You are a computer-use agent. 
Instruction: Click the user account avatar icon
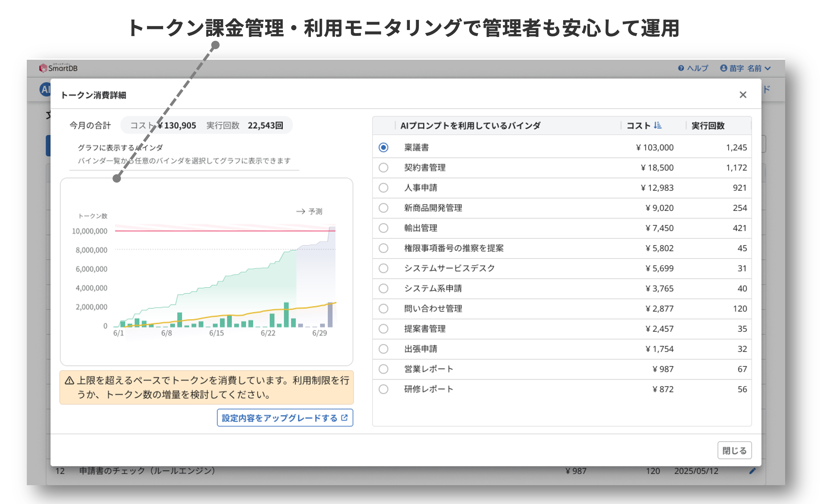pos(723,68)
